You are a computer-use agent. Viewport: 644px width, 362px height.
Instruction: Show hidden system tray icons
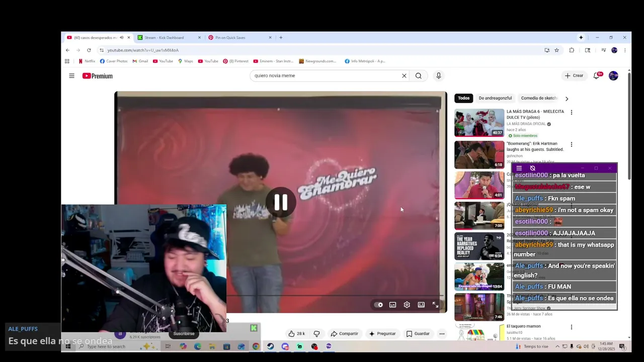pyautogui.click(x=557, y=346)
